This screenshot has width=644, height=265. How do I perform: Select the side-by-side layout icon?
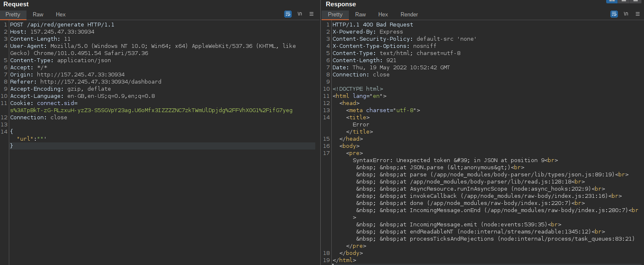[612, 1]
